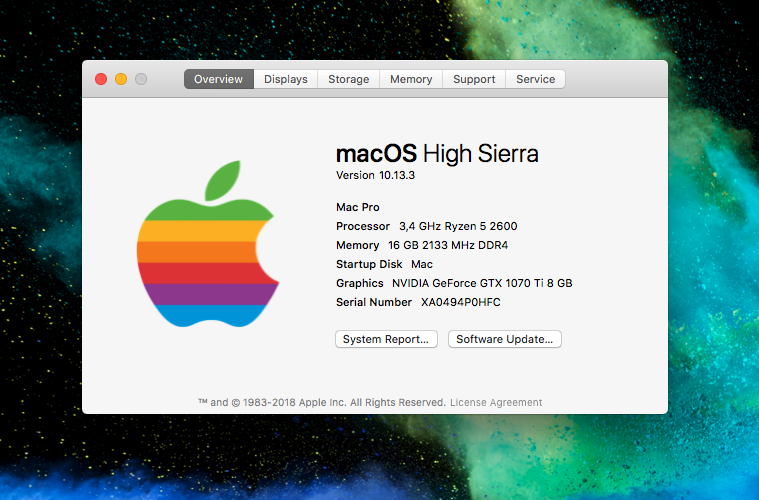This screenshot has width=759, height=500.
Task: Select the Mac Pro model text
Action: 358,207
